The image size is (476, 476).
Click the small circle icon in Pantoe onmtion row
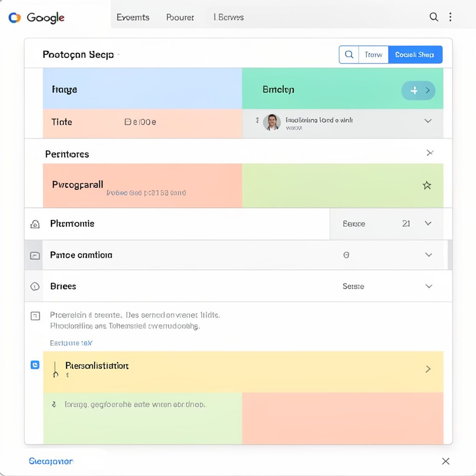(346, 255)
